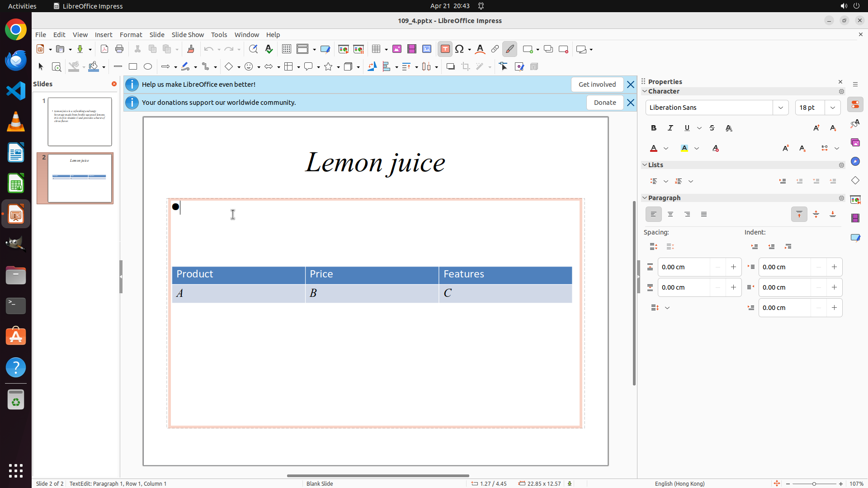Select the Rectangle drawing tool
The image size is (868, 488).
(133, 67)
